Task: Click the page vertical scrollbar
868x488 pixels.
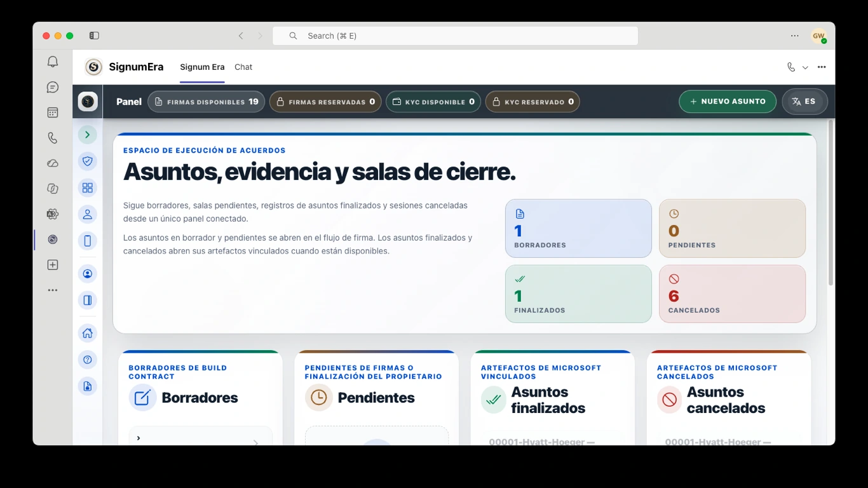Action: [x=831, y=203]
